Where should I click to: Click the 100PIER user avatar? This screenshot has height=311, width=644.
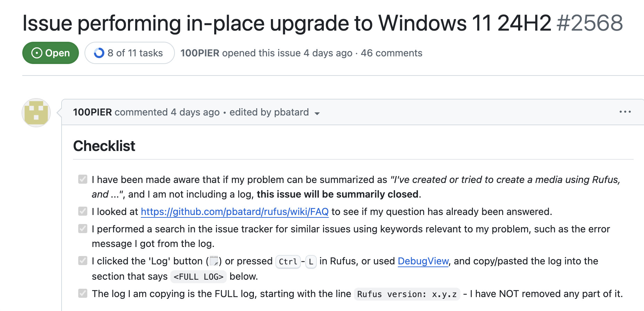[x=36, y=113]
